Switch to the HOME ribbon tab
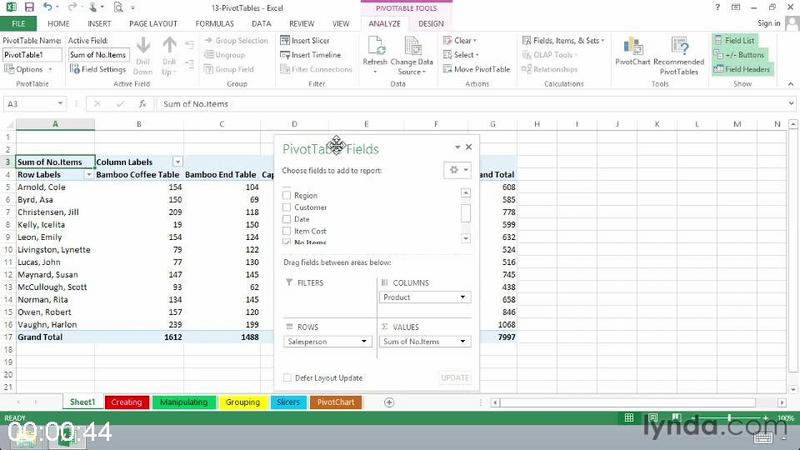 click(58, 23)
